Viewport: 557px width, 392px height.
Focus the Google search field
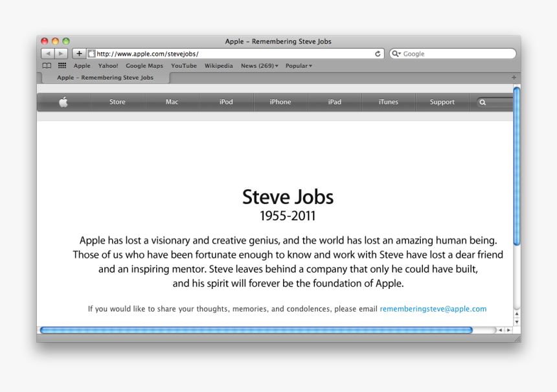[453, 54]
